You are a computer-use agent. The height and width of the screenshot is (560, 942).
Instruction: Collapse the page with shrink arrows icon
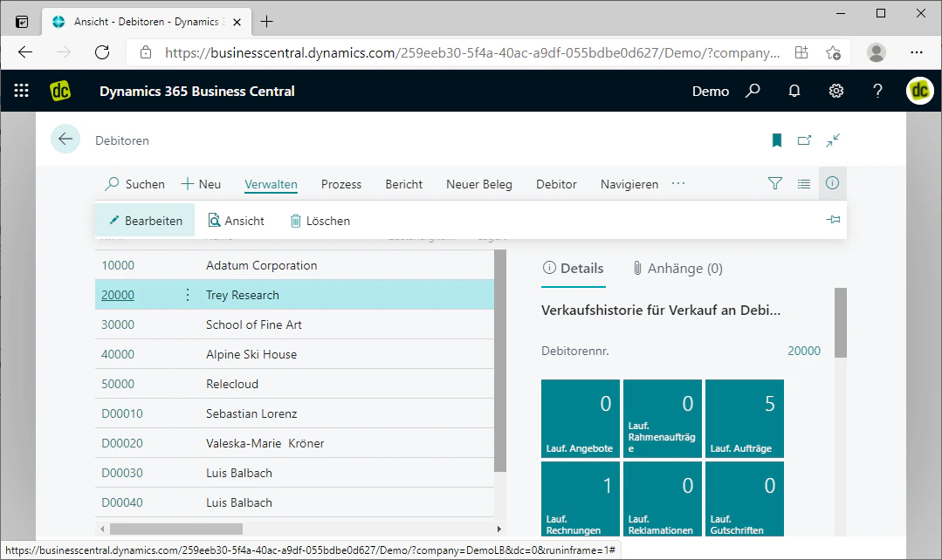pos(833,140)
